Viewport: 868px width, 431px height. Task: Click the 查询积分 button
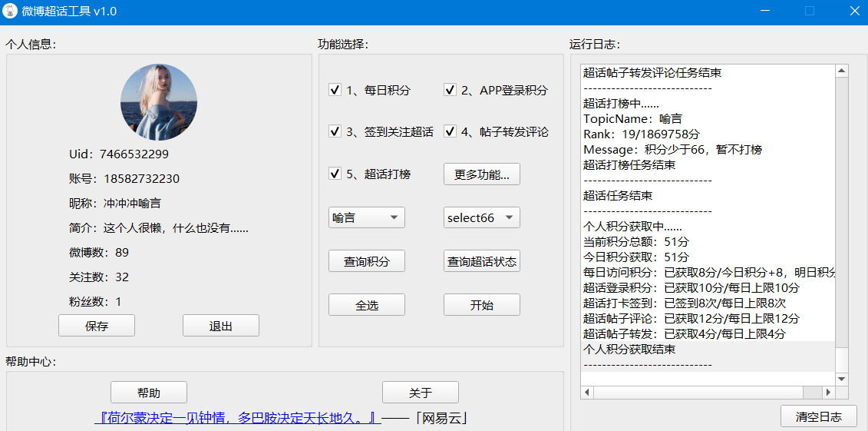(x=367, y=261)
